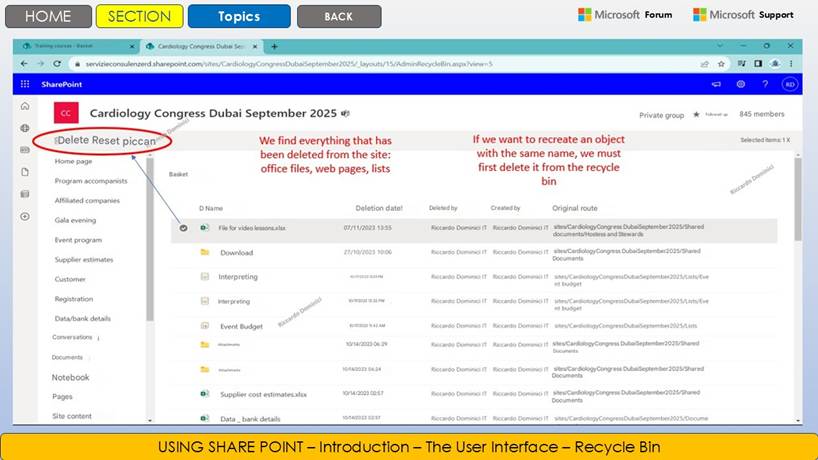Image resolution: width=818 pixels, height=460 pixels.
Task: Toggle the follow star beside Private group
Action: point(696,114)
